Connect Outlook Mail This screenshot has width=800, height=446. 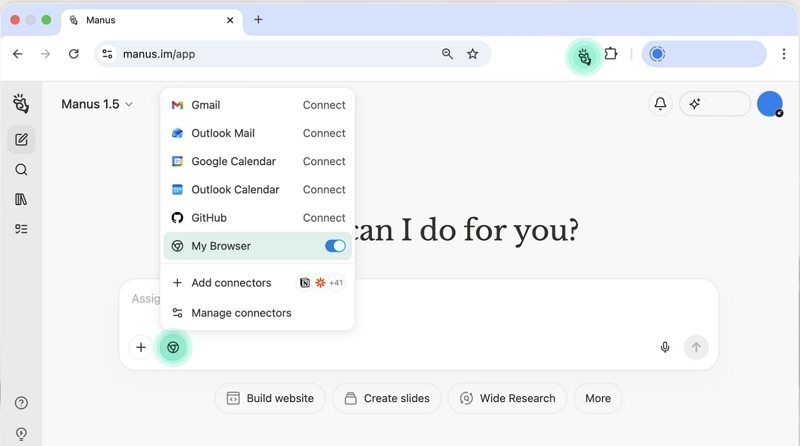[324, 133]
